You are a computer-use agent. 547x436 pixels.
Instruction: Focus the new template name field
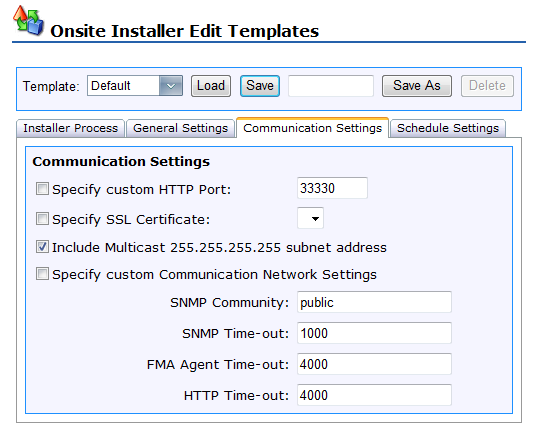[331, 86]
